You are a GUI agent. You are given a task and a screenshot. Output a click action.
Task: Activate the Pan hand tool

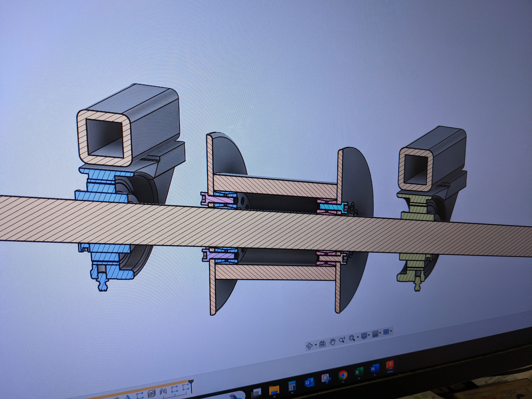332,341
